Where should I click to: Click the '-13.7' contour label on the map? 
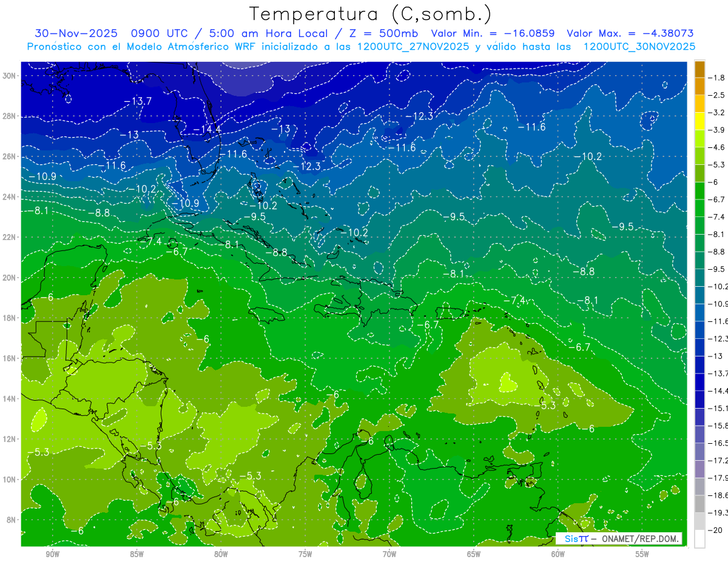138,101
